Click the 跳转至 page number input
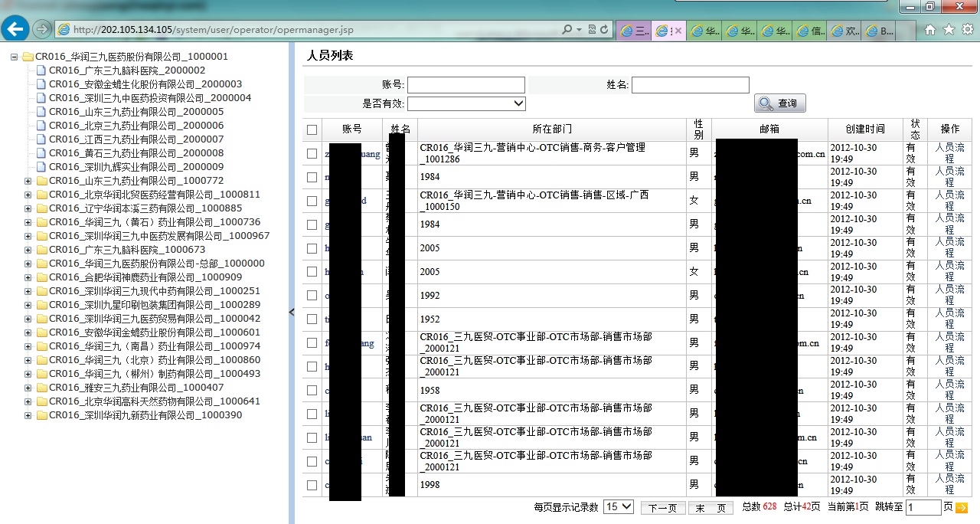 click(x=923, y=507)
